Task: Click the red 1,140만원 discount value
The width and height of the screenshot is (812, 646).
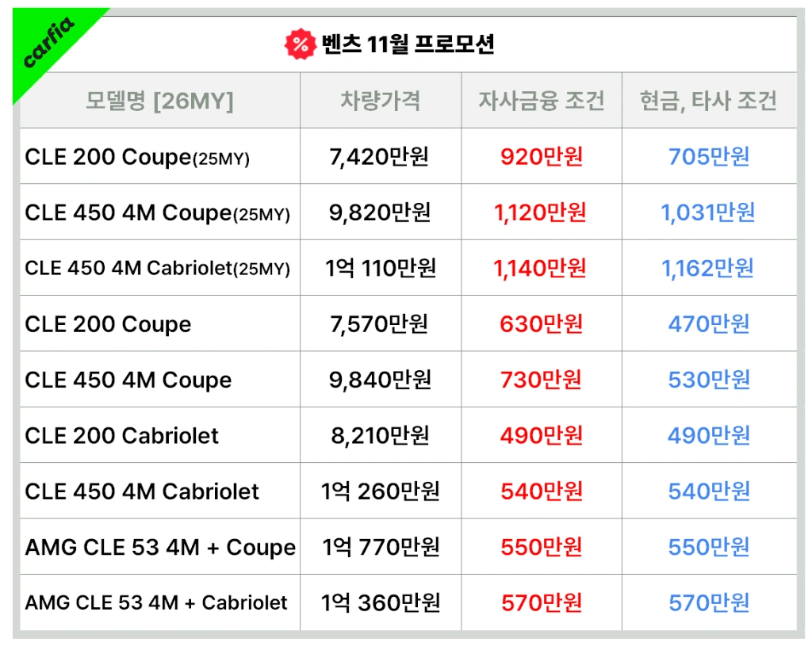Action: (x=540, y=269)
